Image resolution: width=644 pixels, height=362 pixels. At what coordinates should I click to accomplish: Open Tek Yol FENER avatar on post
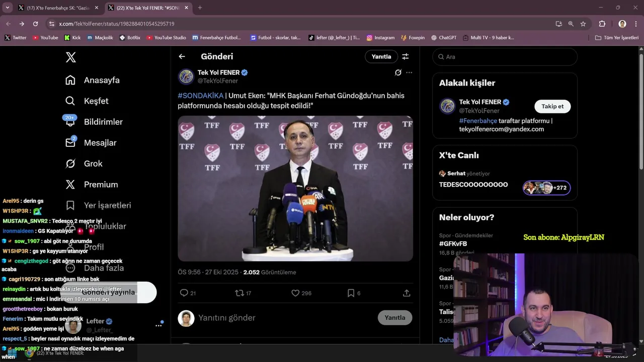pos(186,76)
